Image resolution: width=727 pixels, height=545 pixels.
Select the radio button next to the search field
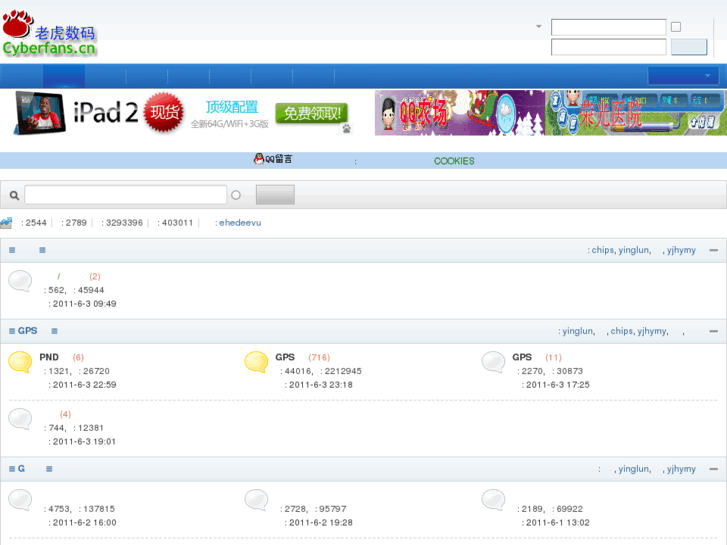pyautogui.click(x=236, y=195)
